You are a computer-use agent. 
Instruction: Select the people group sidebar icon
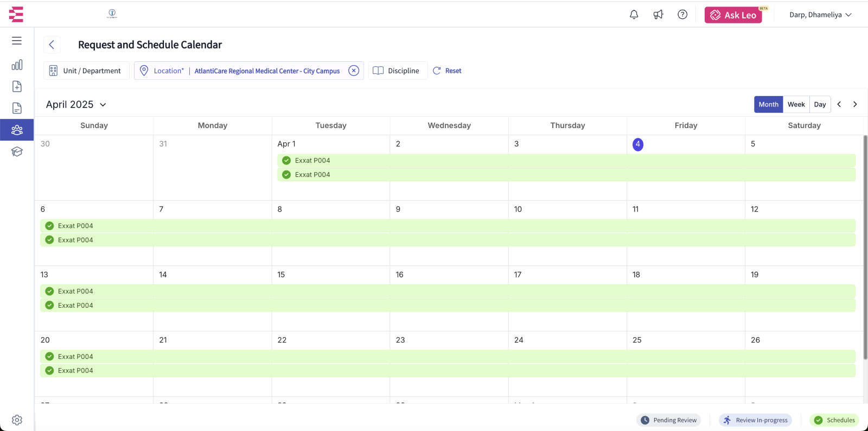coord(17,130)
